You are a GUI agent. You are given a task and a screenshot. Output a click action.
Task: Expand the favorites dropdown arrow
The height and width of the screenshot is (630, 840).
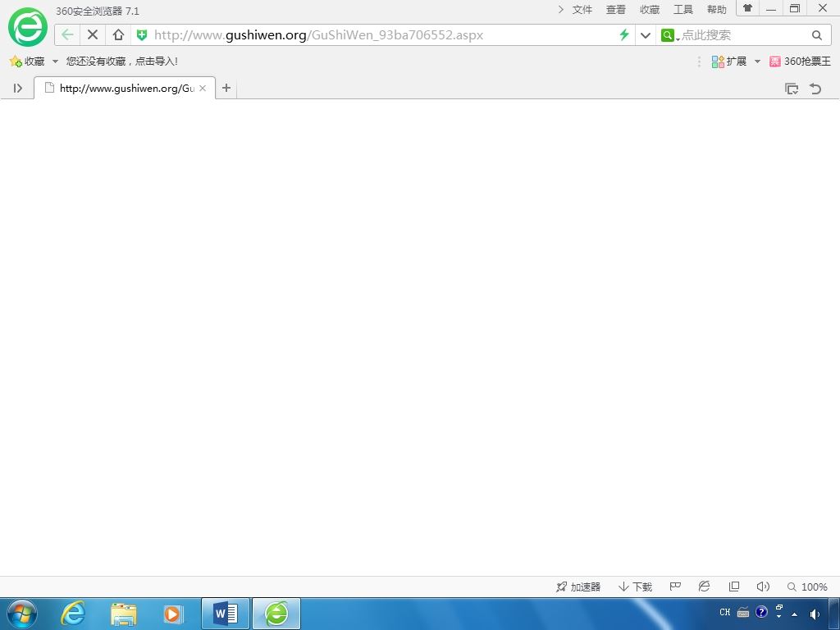coord(55,62)
